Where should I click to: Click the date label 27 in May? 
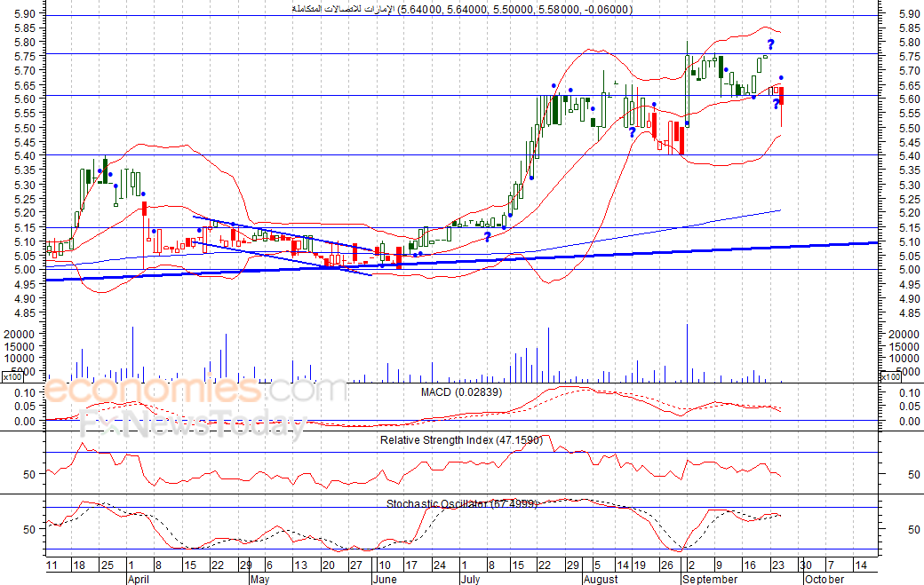356,565
